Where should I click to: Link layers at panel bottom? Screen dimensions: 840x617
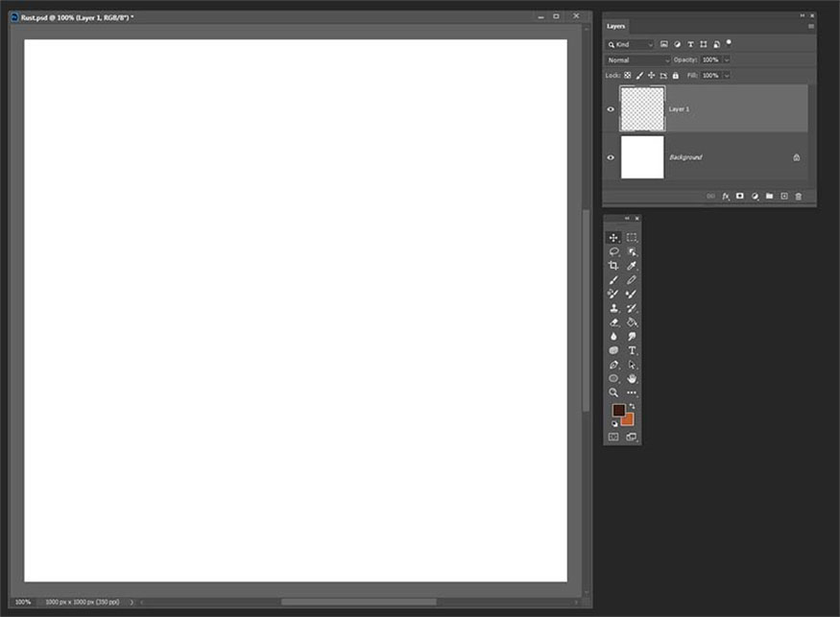pos(710,196)
